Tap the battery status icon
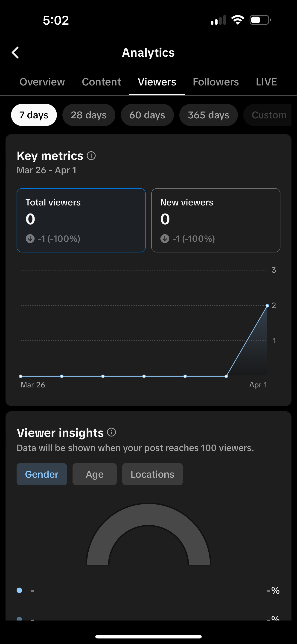This screenshot has width=297, height=644. pyautogui.click(x=260, y=20)
